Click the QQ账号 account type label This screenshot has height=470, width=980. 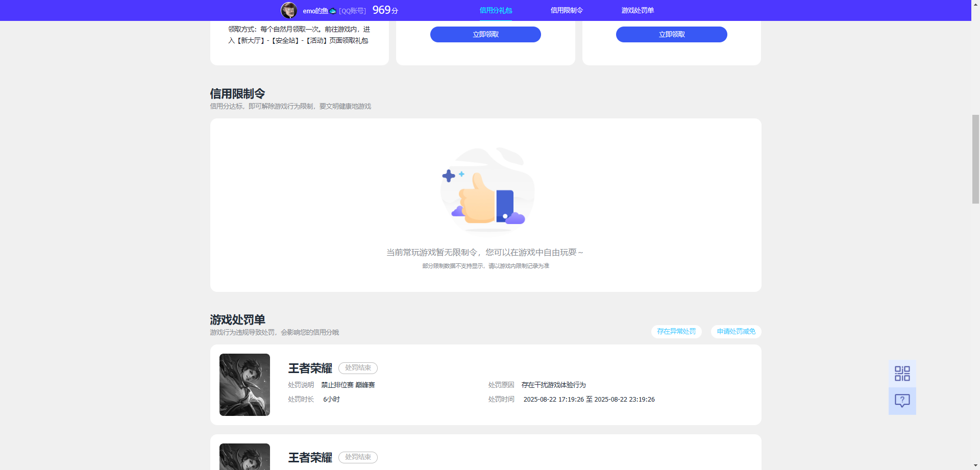[x=352, y=10]
